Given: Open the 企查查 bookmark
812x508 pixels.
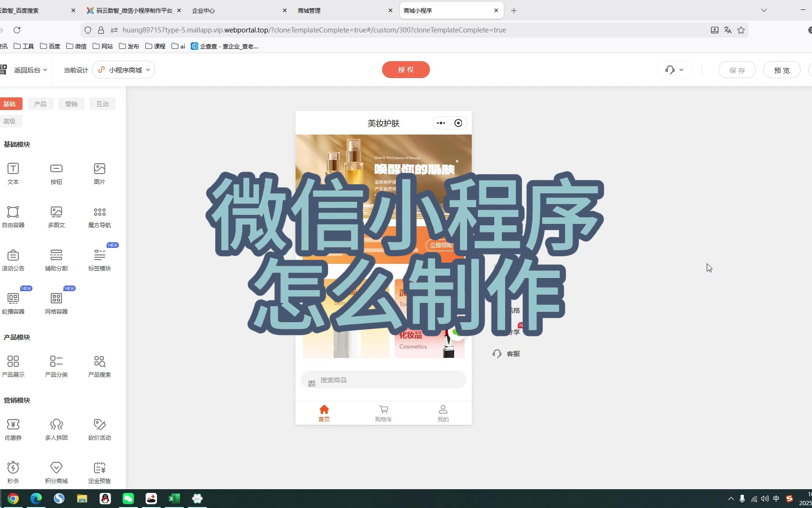Looking at the screenshot, I should pos(225,46).
